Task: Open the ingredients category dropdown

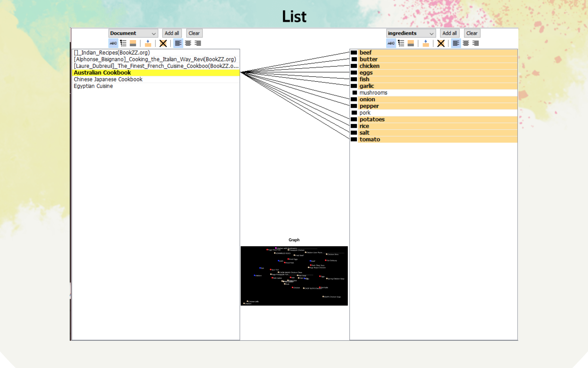Action: [x=411, y=33]
